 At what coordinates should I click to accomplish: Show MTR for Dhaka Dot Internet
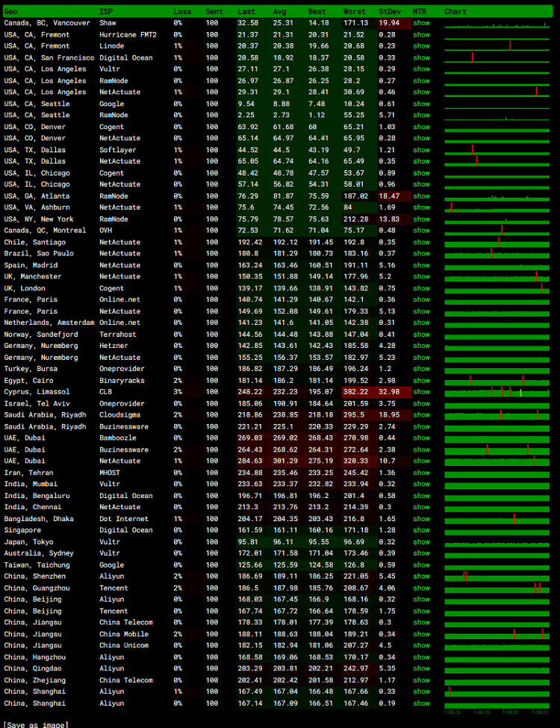(x=421, y=519)
